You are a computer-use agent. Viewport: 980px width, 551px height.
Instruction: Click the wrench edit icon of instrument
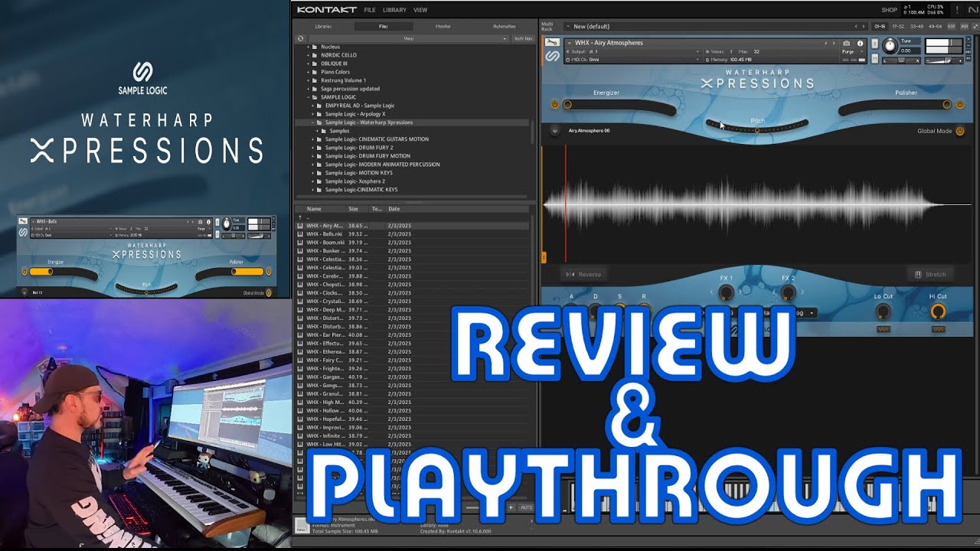[x=552, y=43]
